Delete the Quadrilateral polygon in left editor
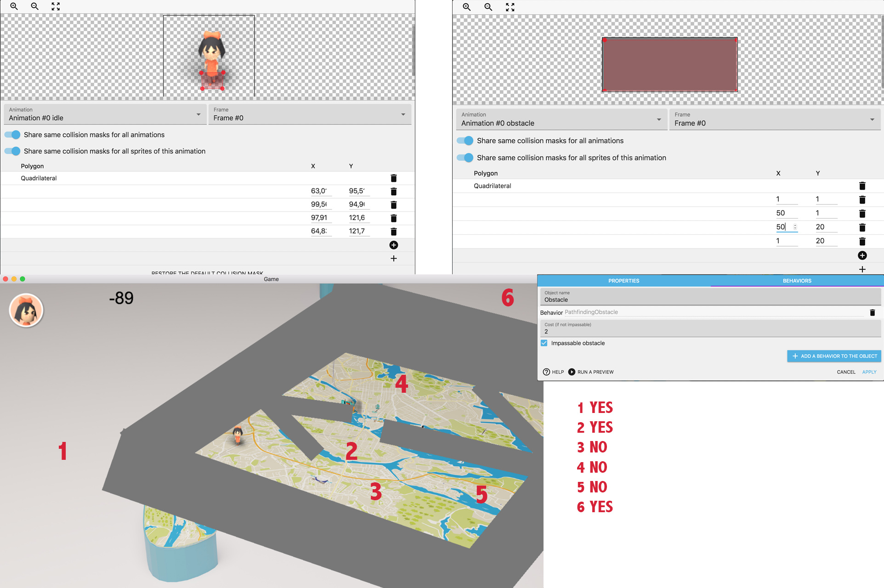 [394, 178]
